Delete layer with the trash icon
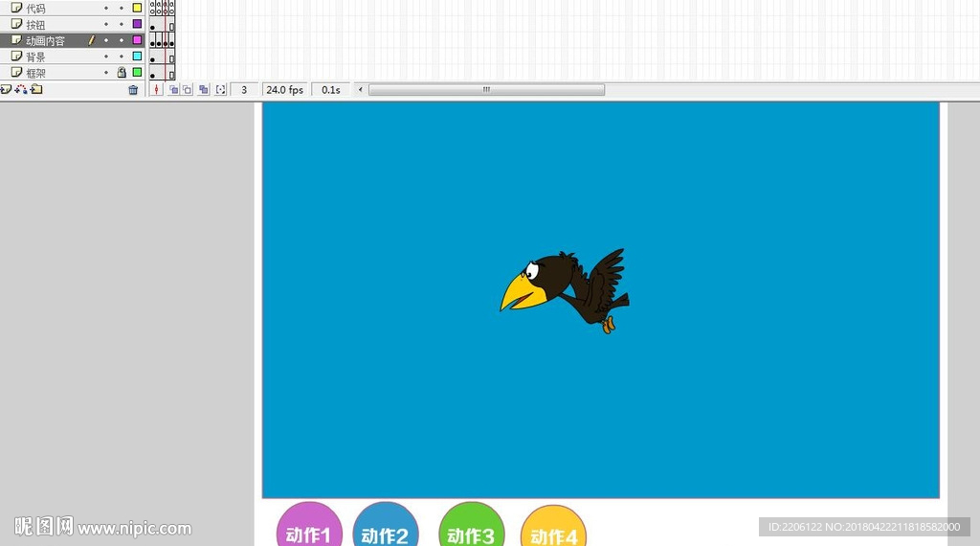The height and width of the screenshot is (546, 980). [x=133, y=89]
